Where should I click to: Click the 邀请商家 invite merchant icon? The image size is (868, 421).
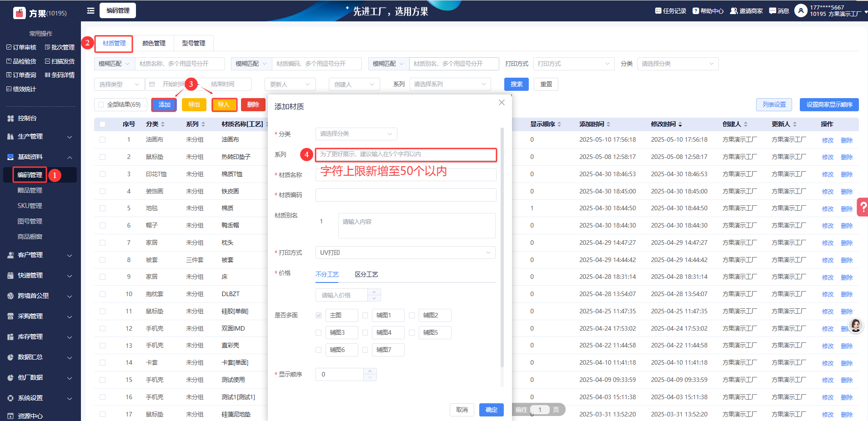pos(733,11)
